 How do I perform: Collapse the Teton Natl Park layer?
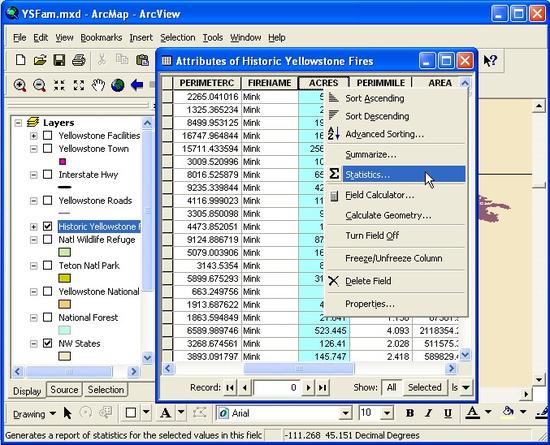tap(34, 265)
